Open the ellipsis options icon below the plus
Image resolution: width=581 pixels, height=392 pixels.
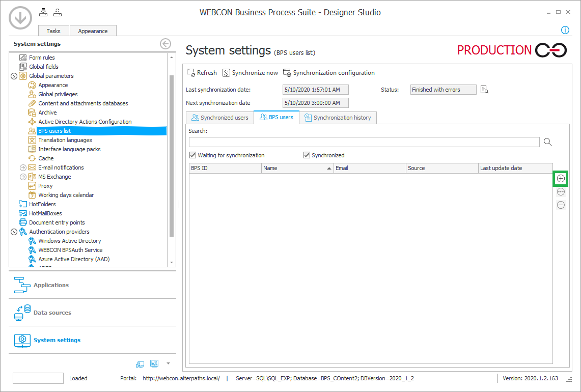(x=560, y=192)
